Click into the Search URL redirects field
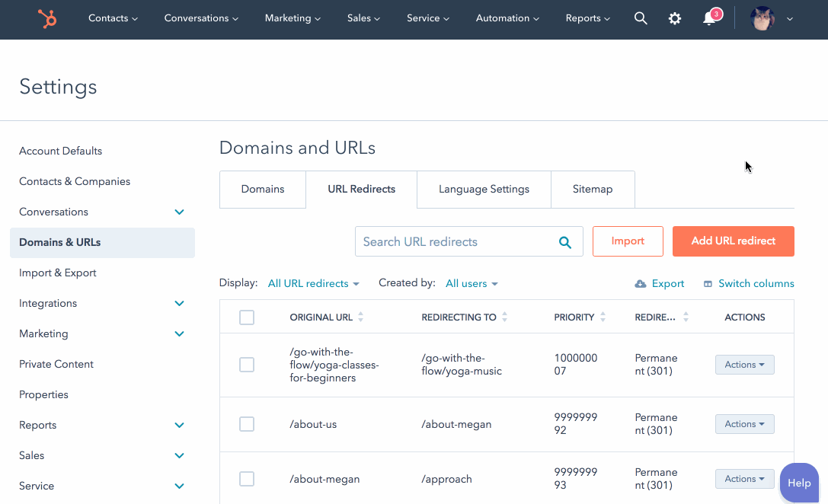The height and width of the screenshot is (504, 828). pos(457,242)
